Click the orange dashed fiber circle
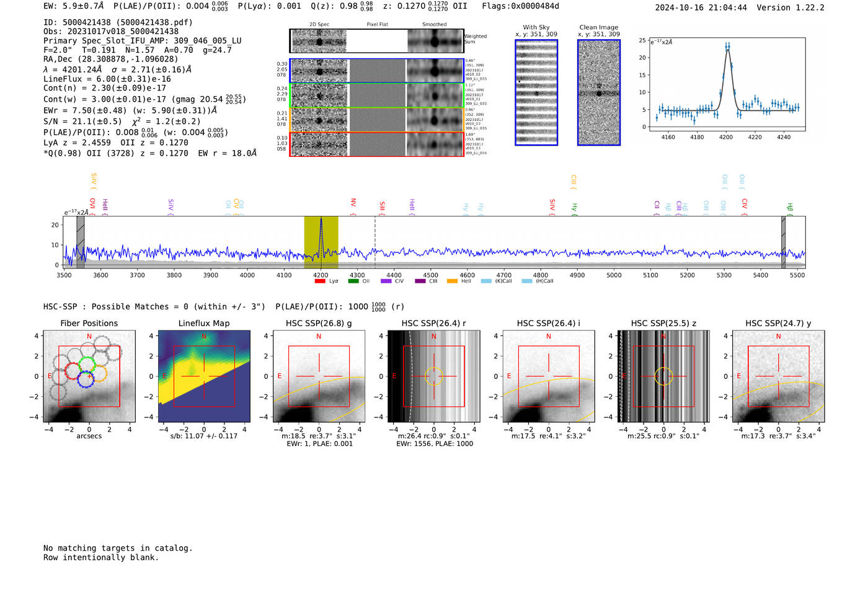868x591 pixels. click(99, 373)
